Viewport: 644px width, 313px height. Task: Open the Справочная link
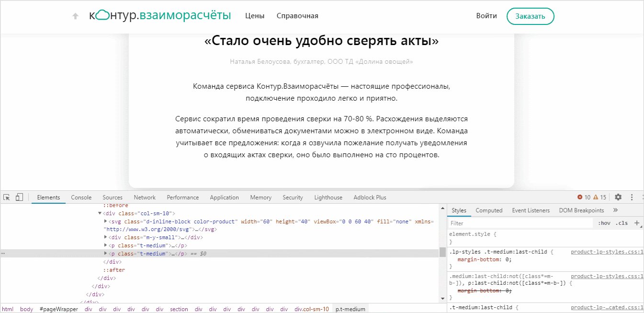(297, 16)
